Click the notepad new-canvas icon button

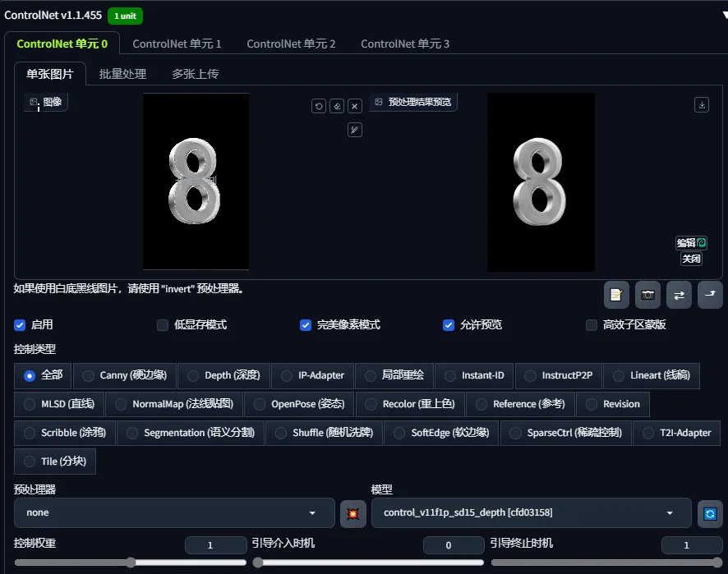click(x=616, y=295)
